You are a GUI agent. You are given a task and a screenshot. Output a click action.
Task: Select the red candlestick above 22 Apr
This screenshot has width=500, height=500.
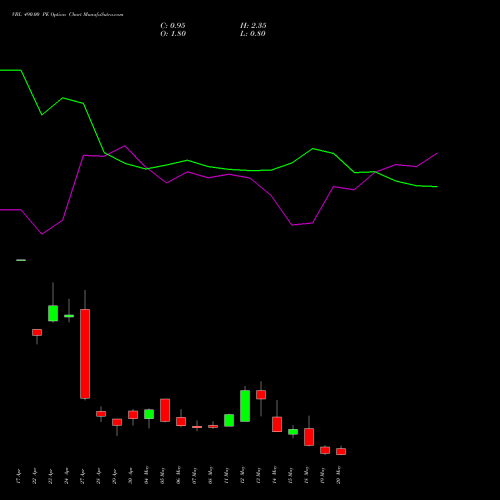click(37, 332)
